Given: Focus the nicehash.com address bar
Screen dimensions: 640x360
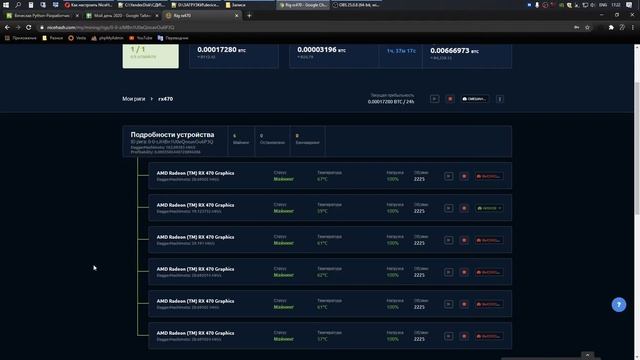Looking at the screenshot, I should (302, 27).
